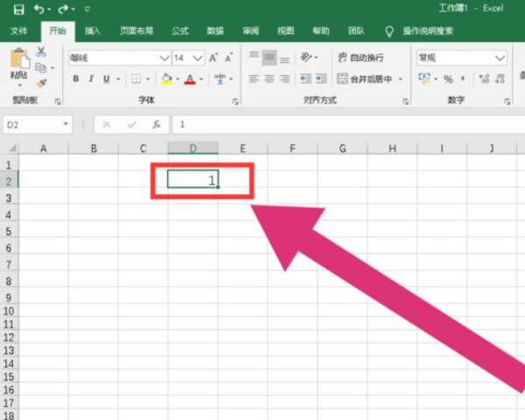Click the Name Box showing D2
Image resolution: width=525 pixels, height=420 pixels.
coord(38,125)
